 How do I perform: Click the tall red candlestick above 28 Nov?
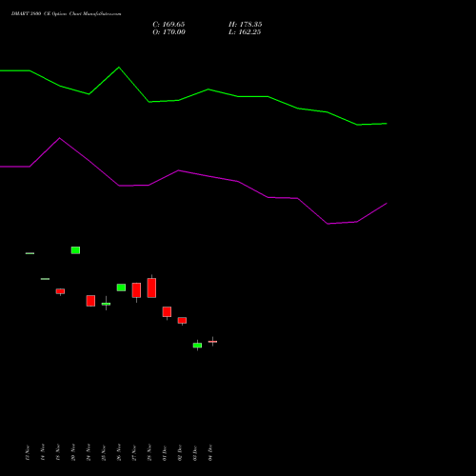click(151, 288)
